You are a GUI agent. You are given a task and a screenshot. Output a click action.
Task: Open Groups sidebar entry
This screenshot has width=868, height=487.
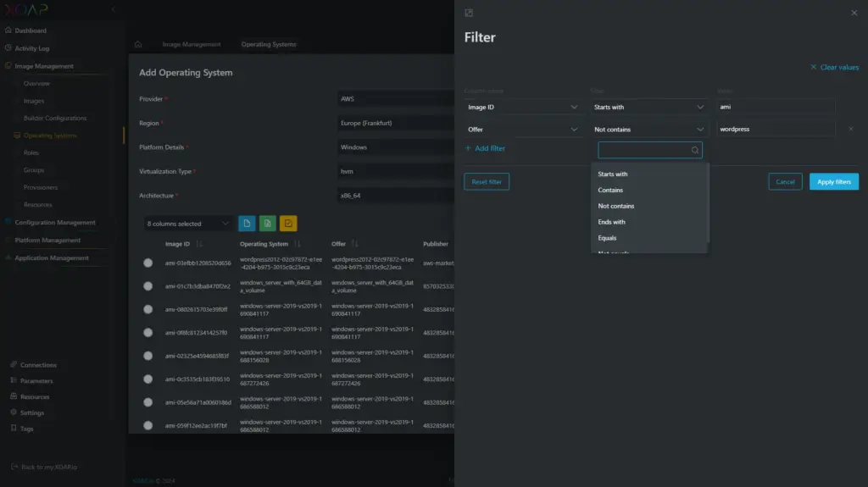click(34, 170)
